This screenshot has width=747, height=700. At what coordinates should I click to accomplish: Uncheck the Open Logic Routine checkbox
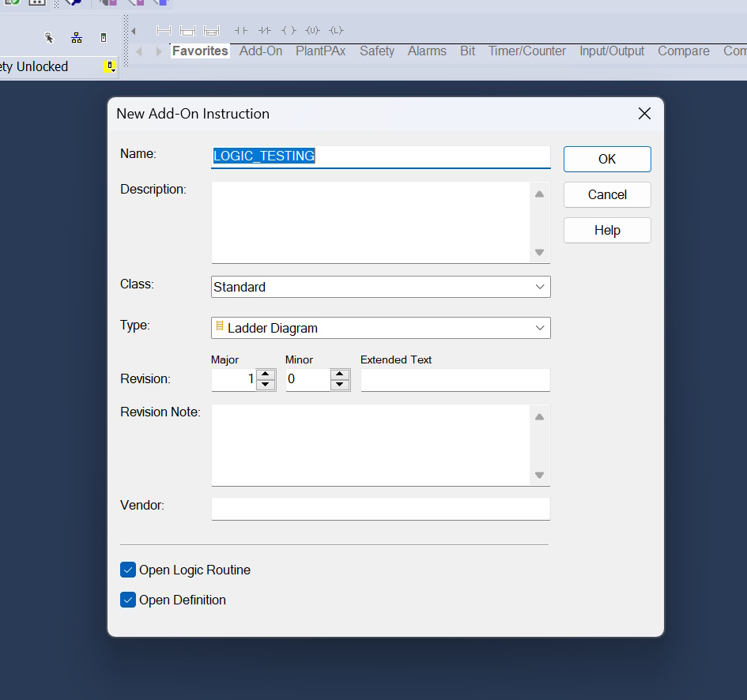pos(128,570)
